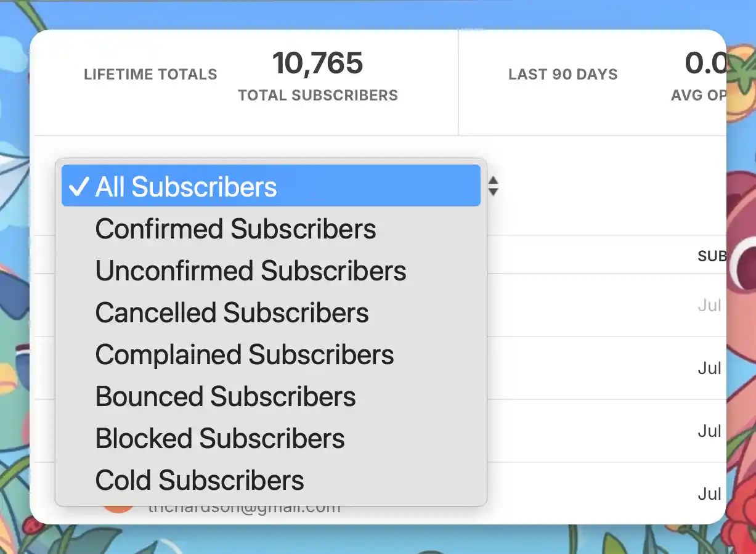756x554 pixels.
Task: Click the Jul date in the bottom row
Action: [709, 494]
